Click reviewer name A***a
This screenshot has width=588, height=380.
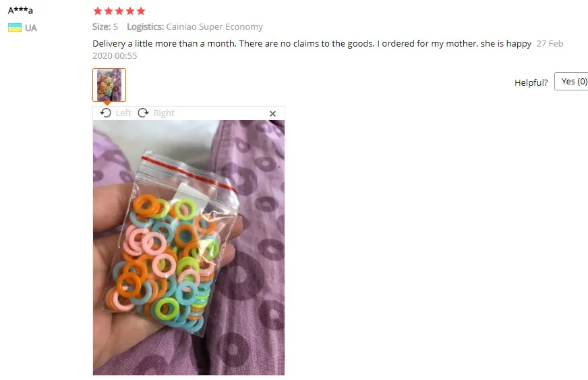coord(20,10)
